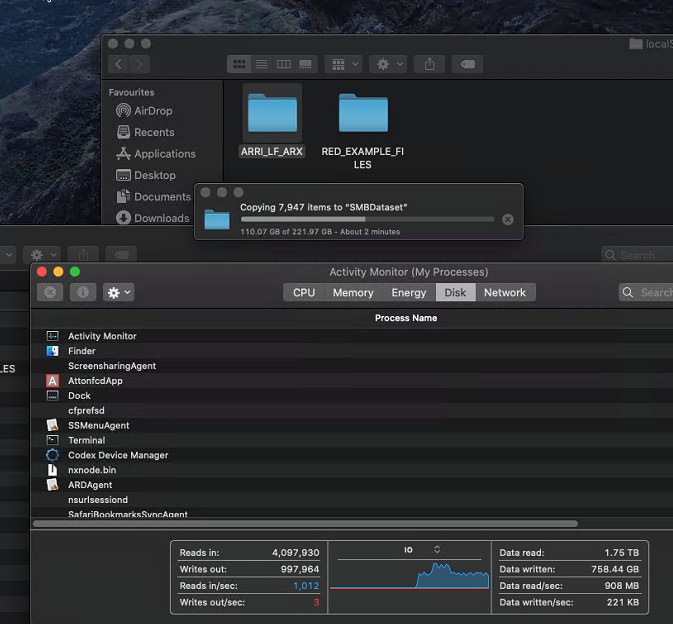Select ScreensharingAgent process row

tap(352, 366)
